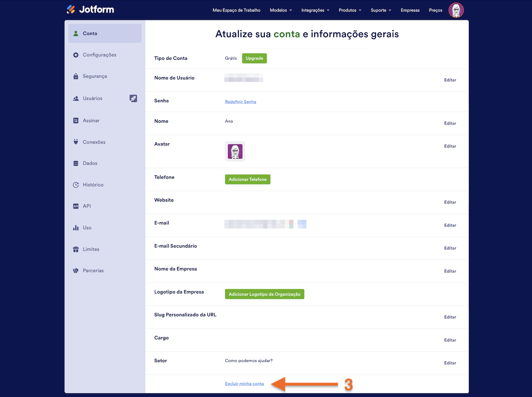Click the Histórico clock icon
The image size is (532, 397).
click(76, 185)
